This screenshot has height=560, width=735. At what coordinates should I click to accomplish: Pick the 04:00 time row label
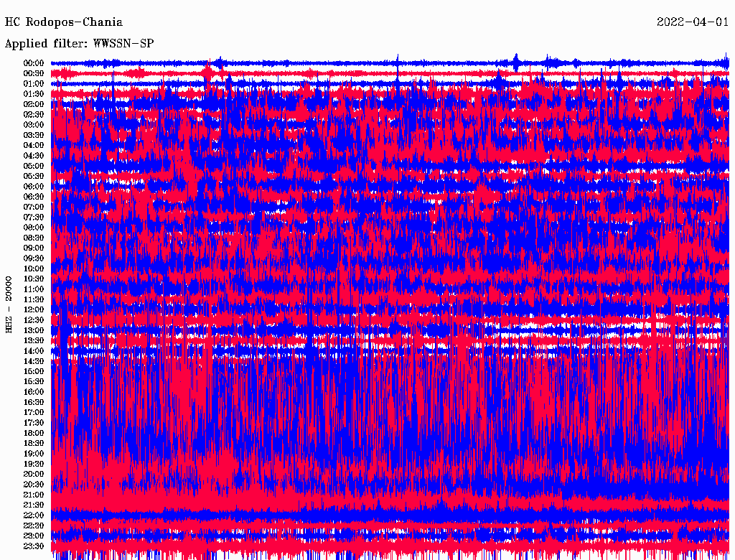34,146
